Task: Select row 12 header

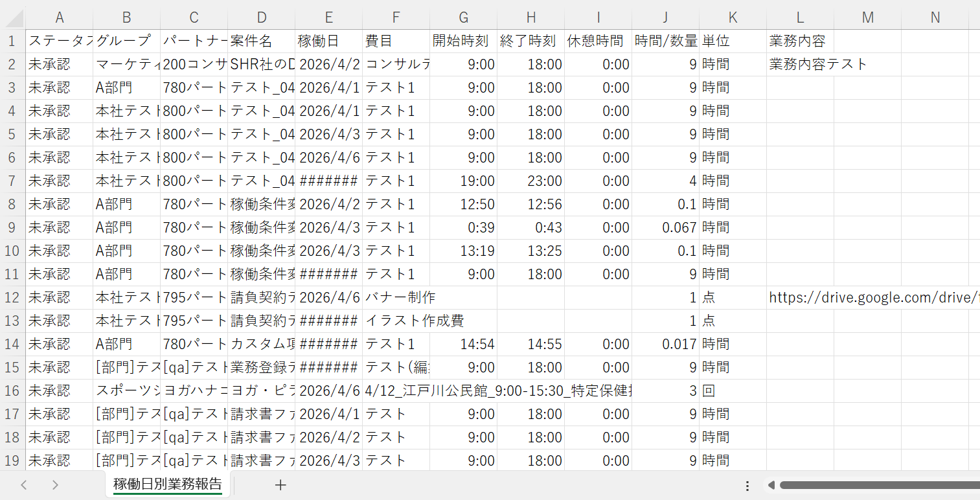Action: point(13,298)
